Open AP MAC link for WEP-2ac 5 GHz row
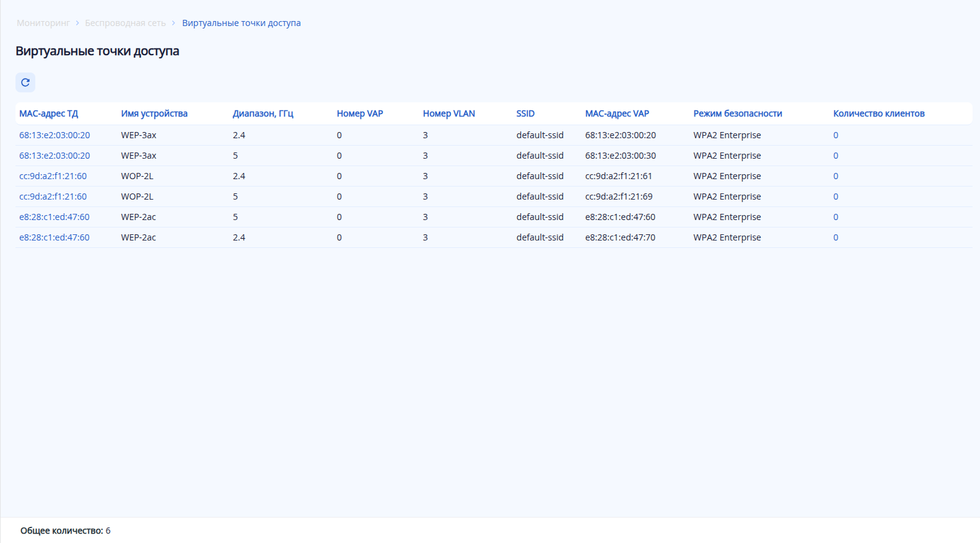980x543 pixels. (54, 217)
